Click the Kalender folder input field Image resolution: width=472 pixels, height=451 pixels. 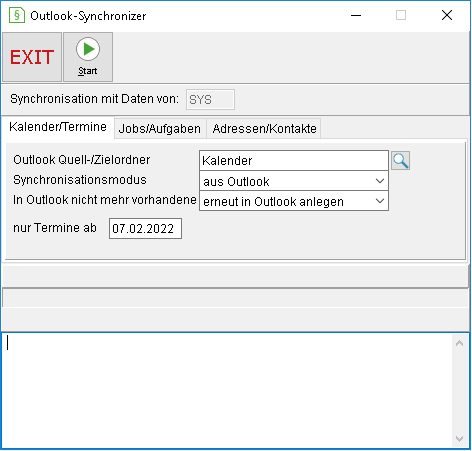[x=294, y=161]
